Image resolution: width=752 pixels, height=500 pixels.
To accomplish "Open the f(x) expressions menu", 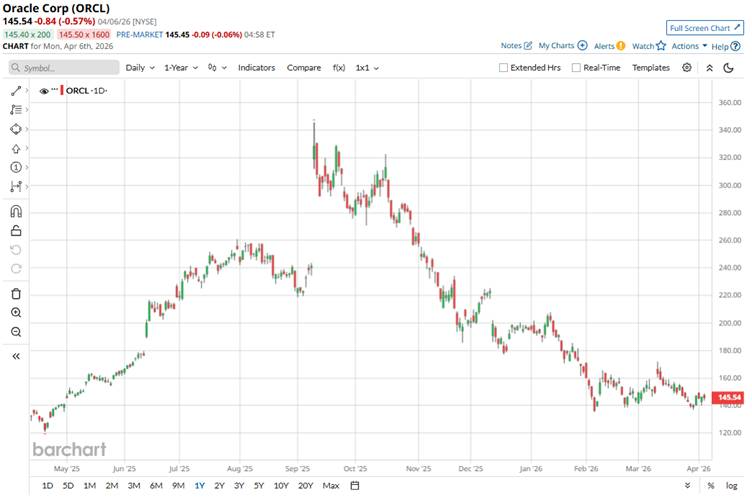I will 339,68.
